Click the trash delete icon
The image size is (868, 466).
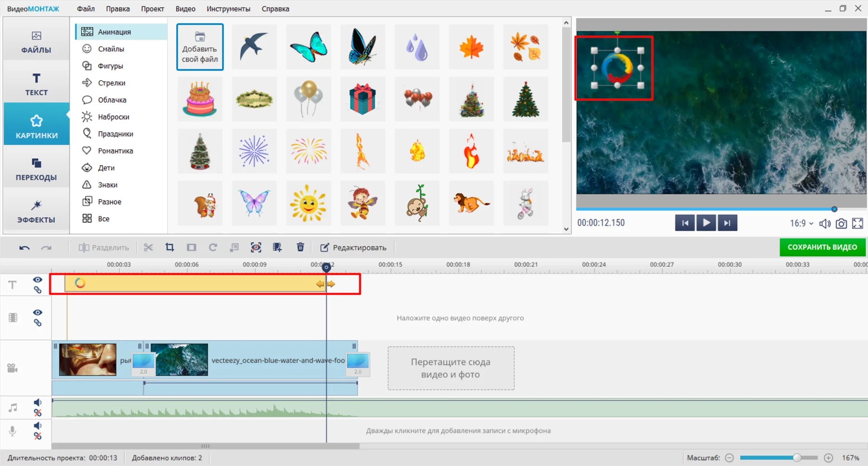click(x=300, y=247)
